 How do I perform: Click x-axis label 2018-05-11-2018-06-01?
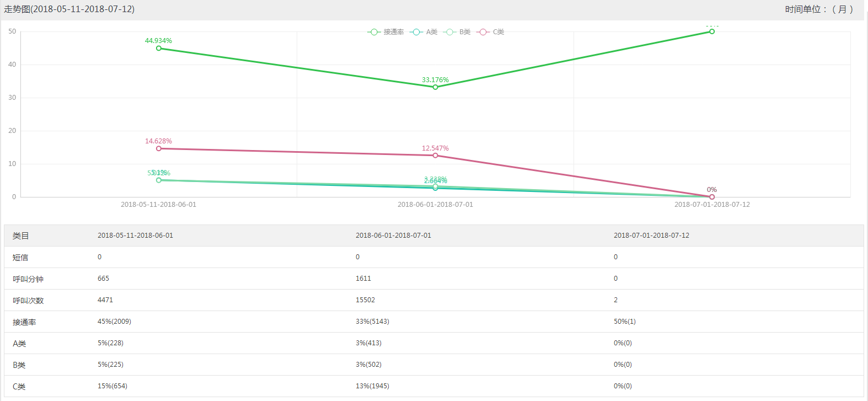tap(158, 205)
